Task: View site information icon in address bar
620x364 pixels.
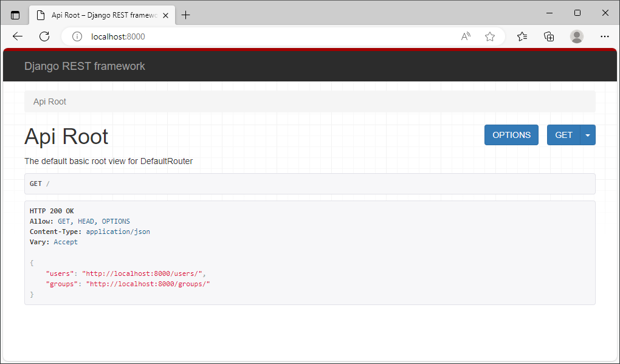Action: click(77, 36)
